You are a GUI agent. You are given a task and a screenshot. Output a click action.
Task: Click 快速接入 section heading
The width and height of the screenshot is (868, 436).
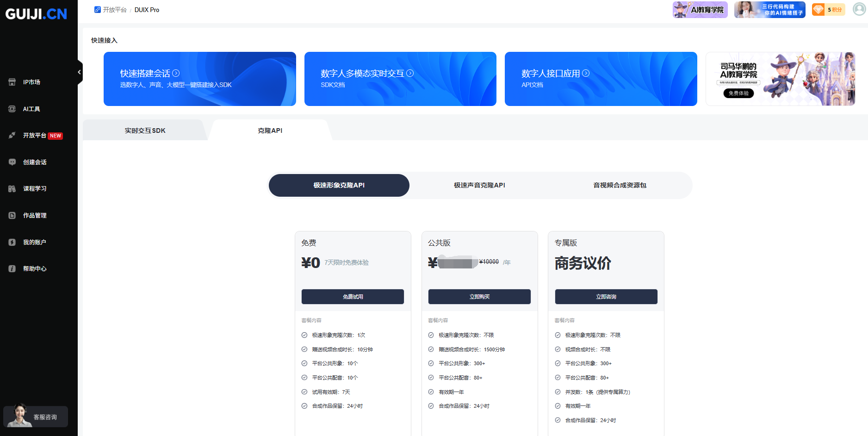pyautogui.click(x=104, y=40)
